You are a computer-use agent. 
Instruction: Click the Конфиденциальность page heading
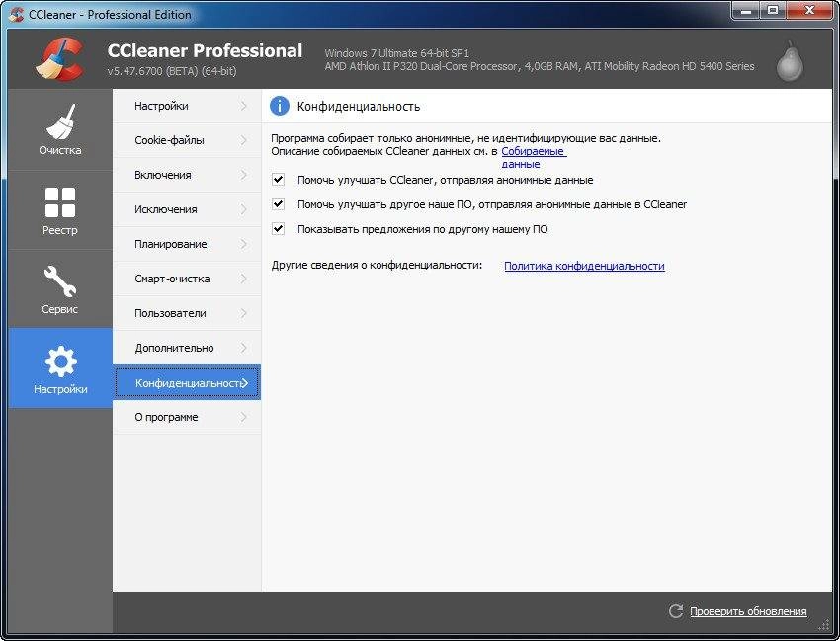pos(359,107)
